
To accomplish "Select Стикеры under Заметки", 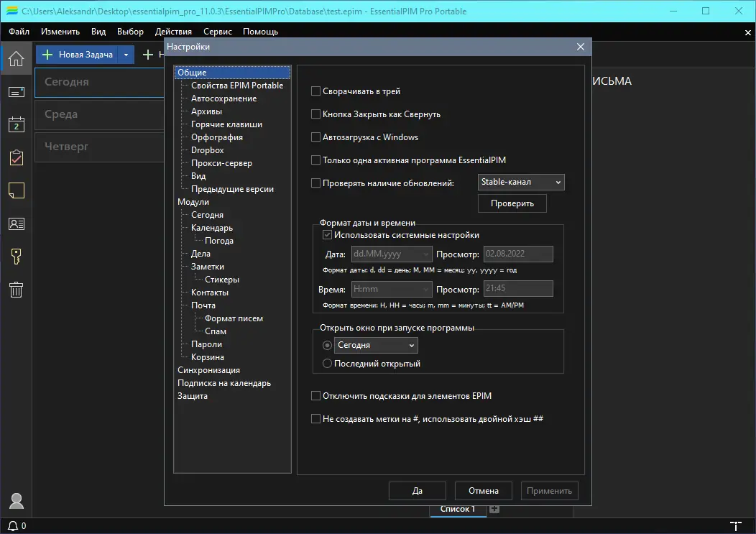I will click(222, 280).
